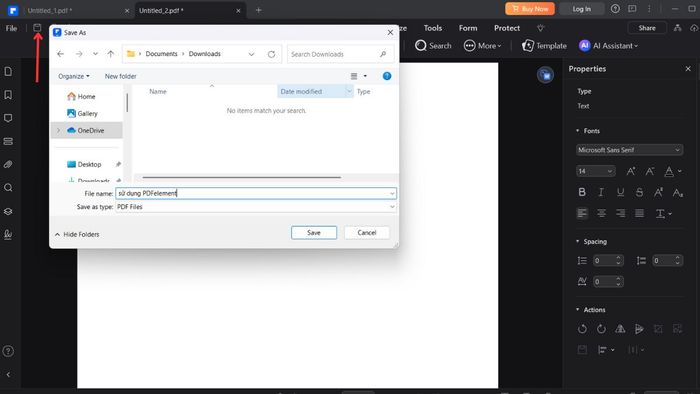The image size is (700, 394).
Task: Toggle Italic formatting
Action: [x=601, y=192]
